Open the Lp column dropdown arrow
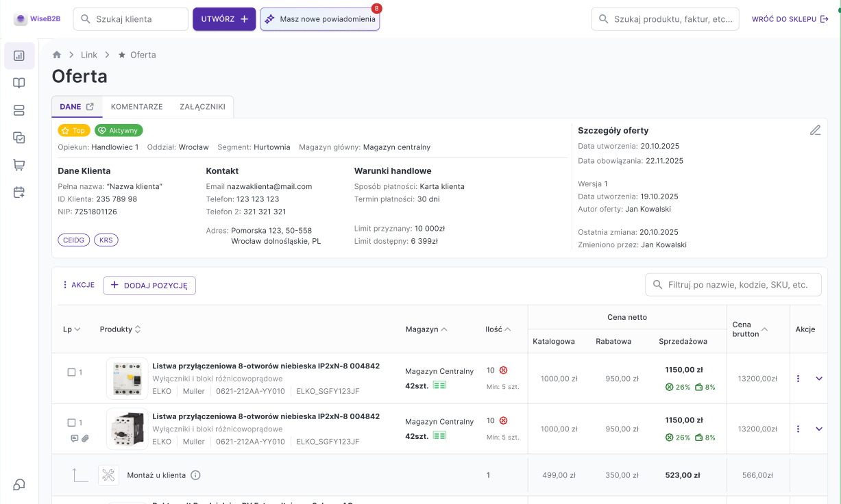 (x=77, y=329)
